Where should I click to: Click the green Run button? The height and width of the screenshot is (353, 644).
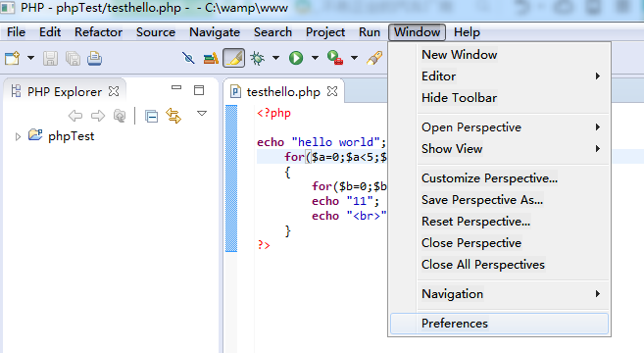coord(296,58)
